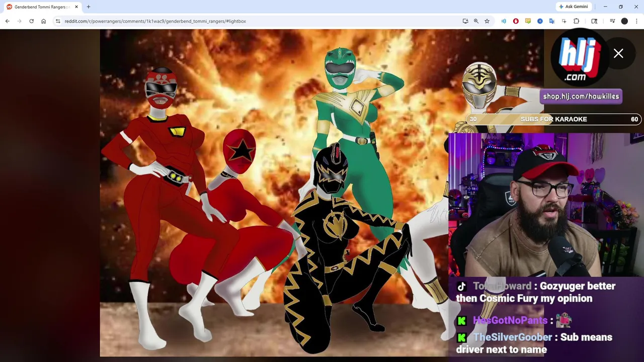Open the screen capture selection extension
Screen dimensions: 644x362
[x=564, y=21]
